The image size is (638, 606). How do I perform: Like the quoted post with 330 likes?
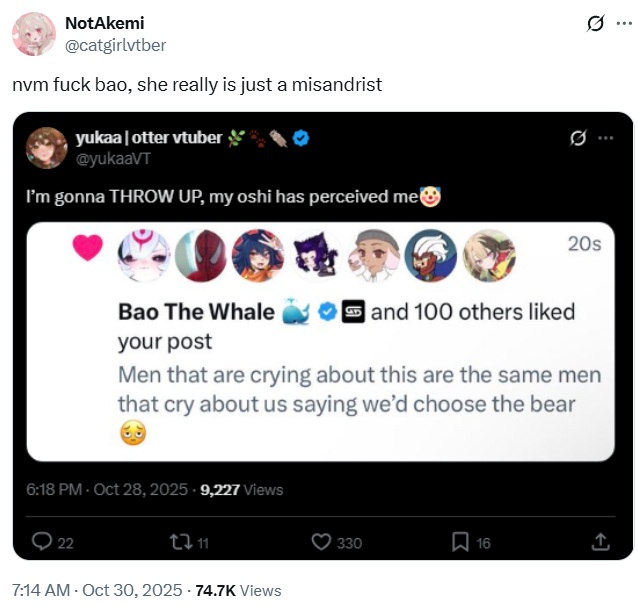[x=321, y=542]
